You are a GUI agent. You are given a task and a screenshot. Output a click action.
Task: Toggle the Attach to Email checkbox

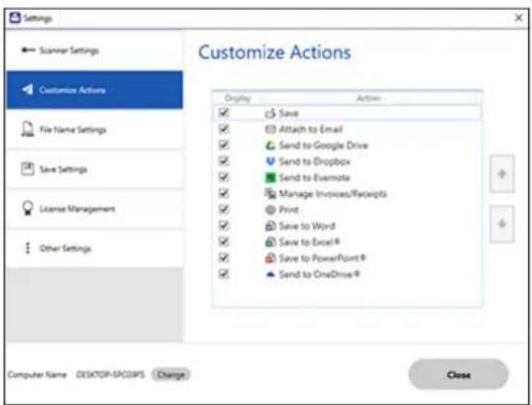[224, 129]
